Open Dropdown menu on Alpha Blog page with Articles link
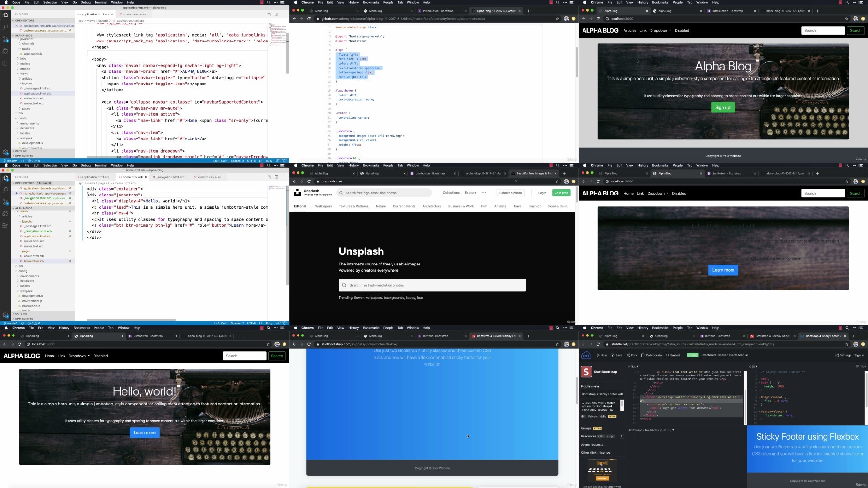Viewport: 868px width, 488px height. pos(660,30)
